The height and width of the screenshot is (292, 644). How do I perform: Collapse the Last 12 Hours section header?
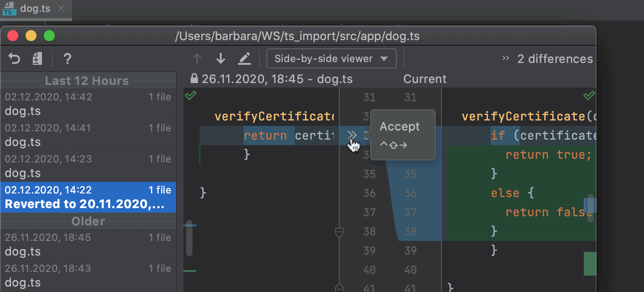click(87, 80)
